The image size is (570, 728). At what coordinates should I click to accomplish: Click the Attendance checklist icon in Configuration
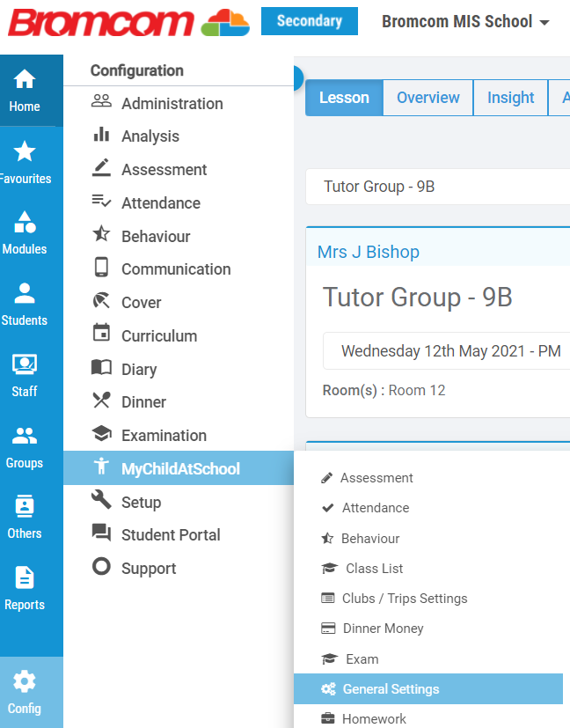[x=101, y=201]
